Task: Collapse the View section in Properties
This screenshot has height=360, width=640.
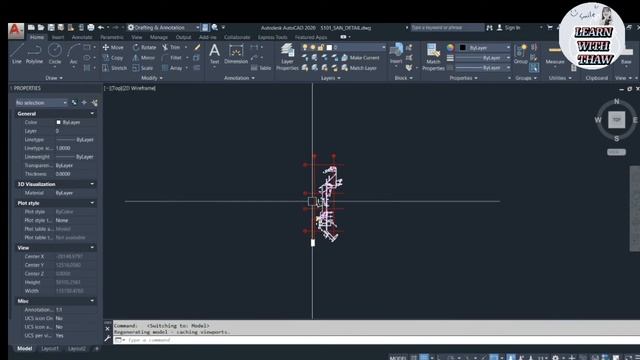Action: click(92, 247)
